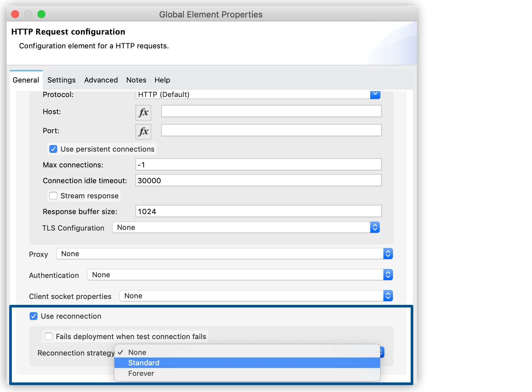Open the Reconnection strategy dropdown

380,352
